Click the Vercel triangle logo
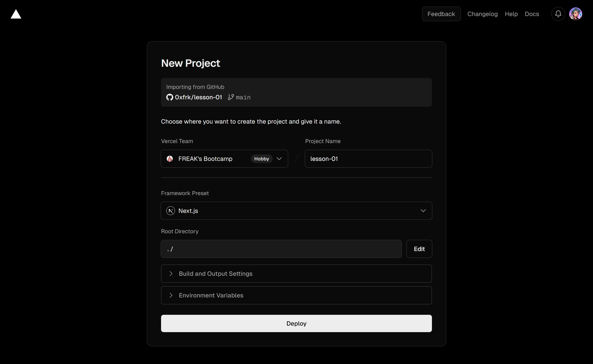Screen dimensions: 593x364 click(x=16, y=14)
